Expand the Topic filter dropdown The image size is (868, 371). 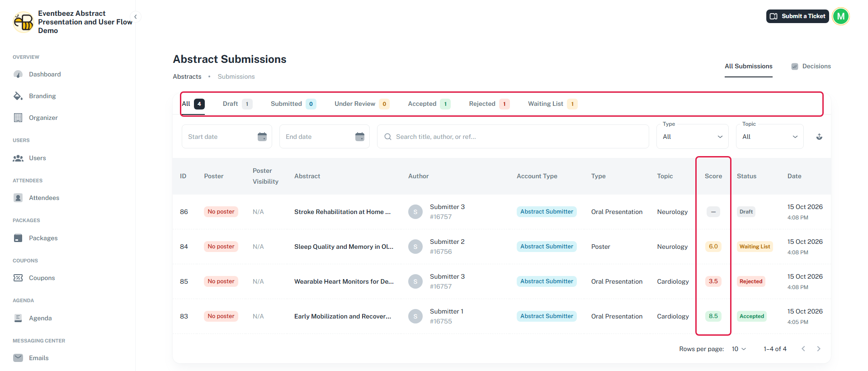770,137
